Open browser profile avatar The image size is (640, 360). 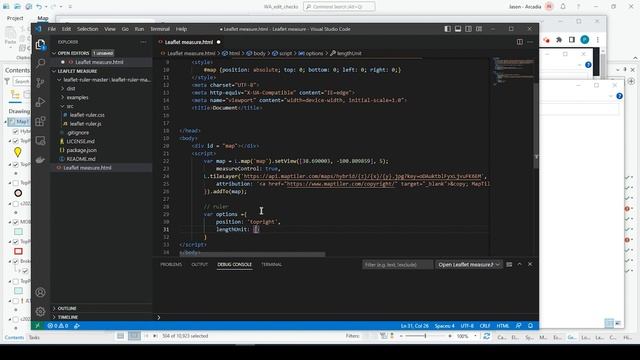coord(585,40)
